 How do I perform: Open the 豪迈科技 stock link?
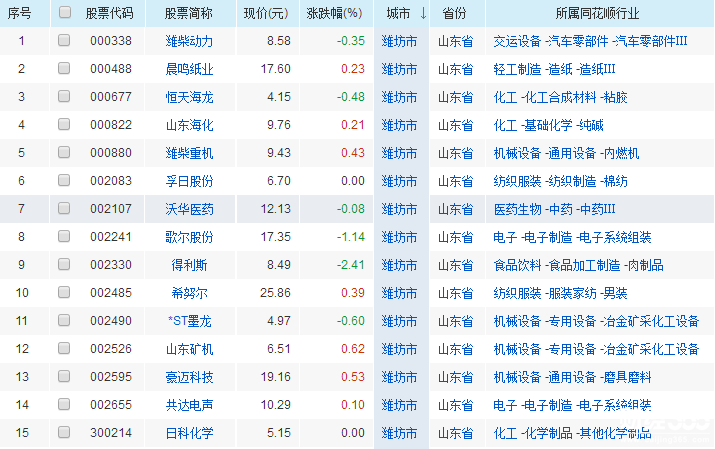[x=189, y=377]
